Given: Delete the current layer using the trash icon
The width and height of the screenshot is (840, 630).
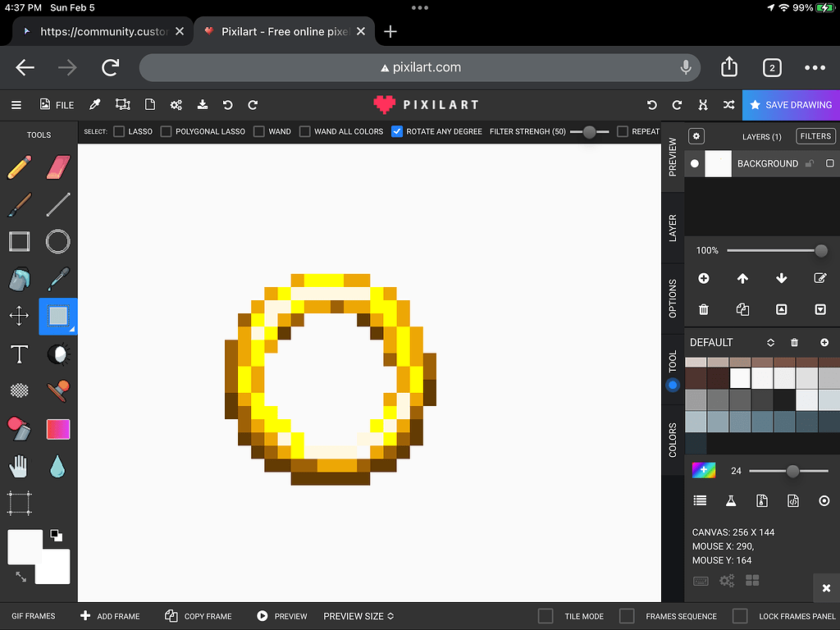Looking at the screenshot, I should click(x=703, y=309).
